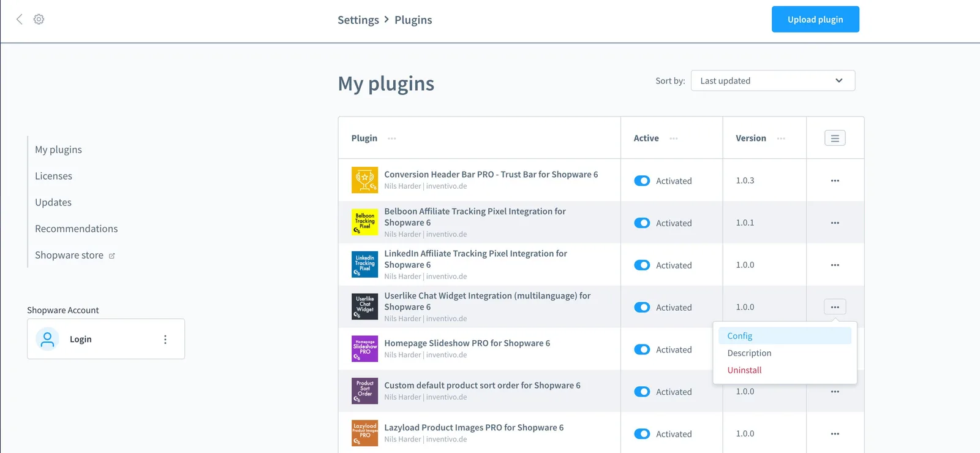Click version 1.0.3 of Conversion Header Bar
980x453 pixels.
(745, 181)
